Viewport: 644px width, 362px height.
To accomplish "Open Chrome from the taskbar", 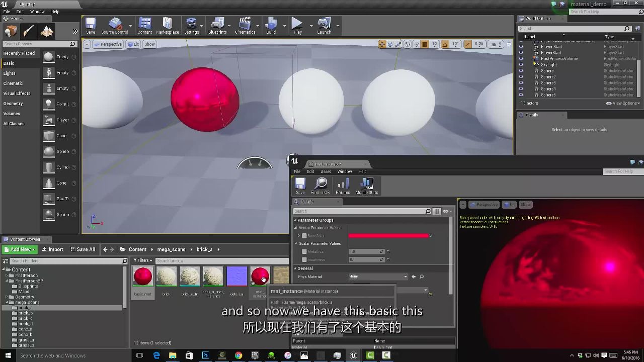I will coord(238,355).
